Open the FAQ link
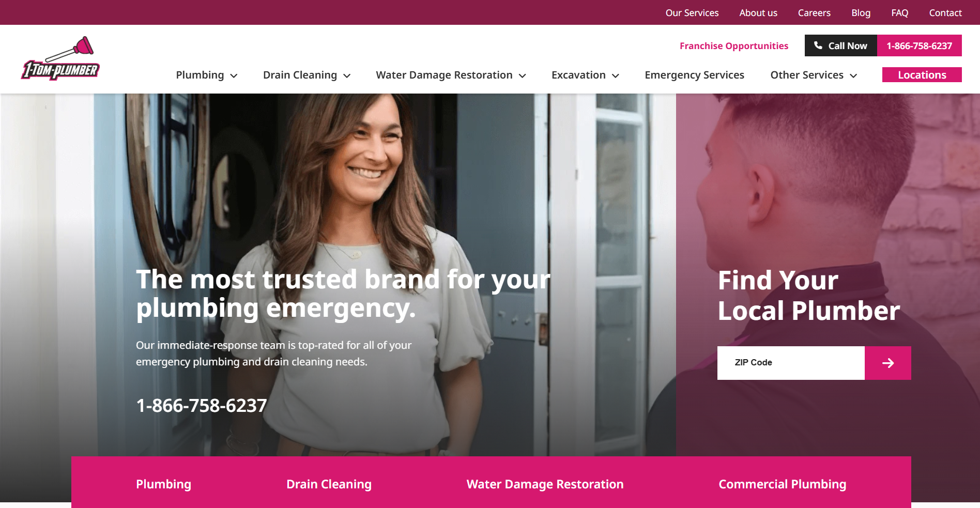 (x=899, y=13)
